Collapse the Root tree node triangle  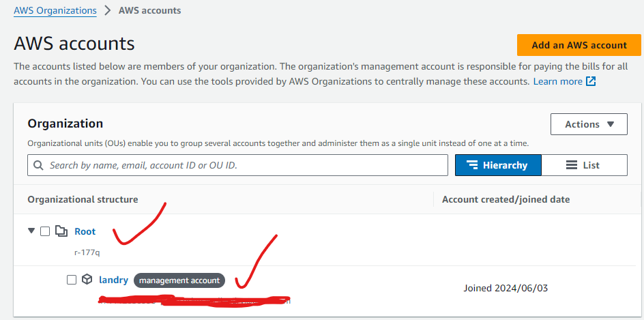pyautogui.click(x=31, y=231)
